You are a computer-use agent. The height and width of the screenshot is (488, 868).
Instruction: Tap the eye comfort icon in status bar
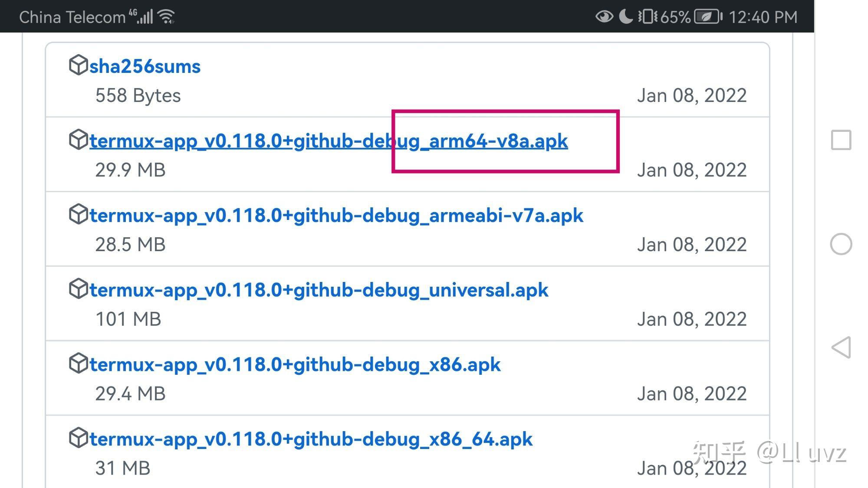pos(604,17)
